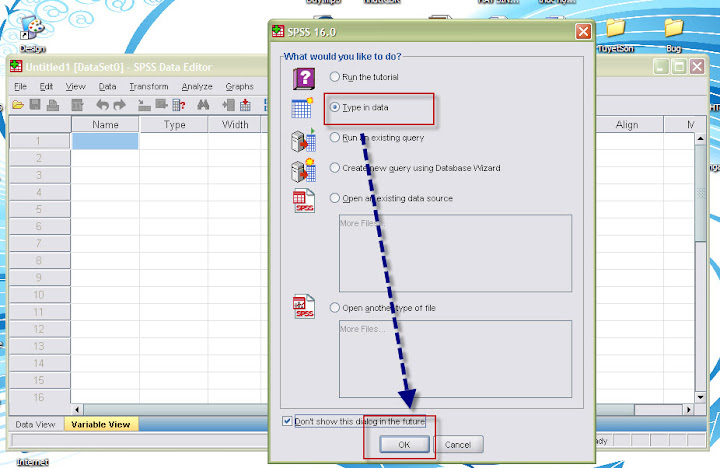The width and height of the screenshot is (720, 468).
Task: Switch to the Variable View tab
Action: click(x=101, y=424)
